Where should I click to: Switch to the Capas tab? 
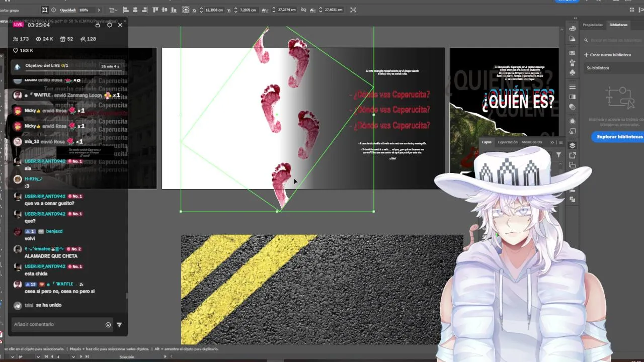[x=487, y=142]
